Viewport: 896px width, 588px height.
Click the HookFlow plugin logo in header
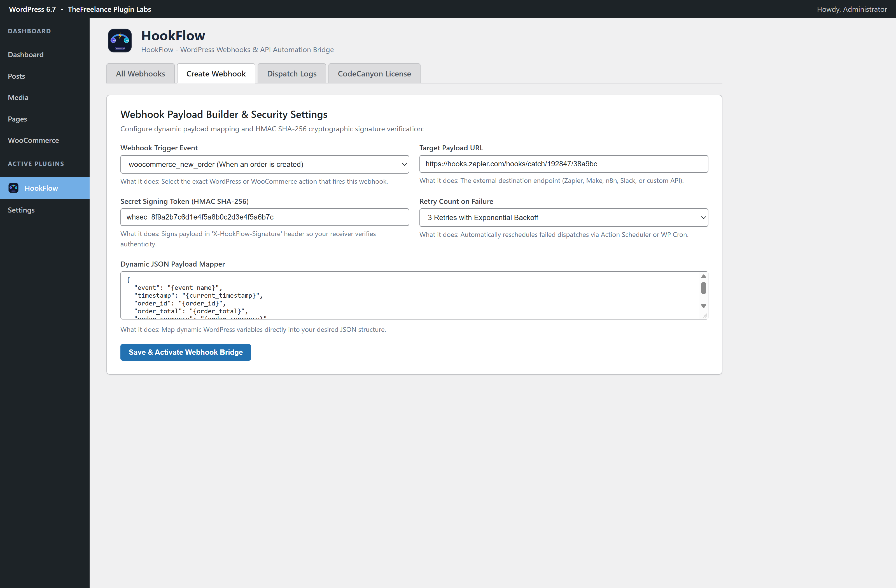[x=120, y=41]
